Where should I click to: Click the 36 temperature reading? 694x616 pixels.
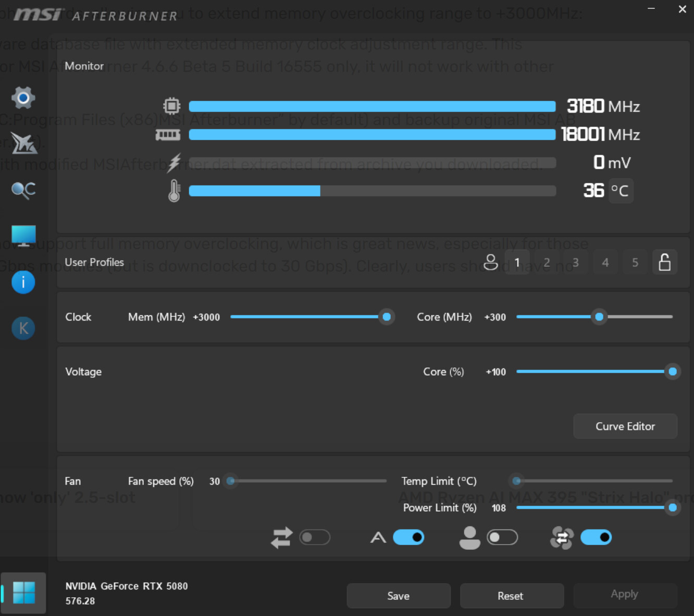coord(593,191)
